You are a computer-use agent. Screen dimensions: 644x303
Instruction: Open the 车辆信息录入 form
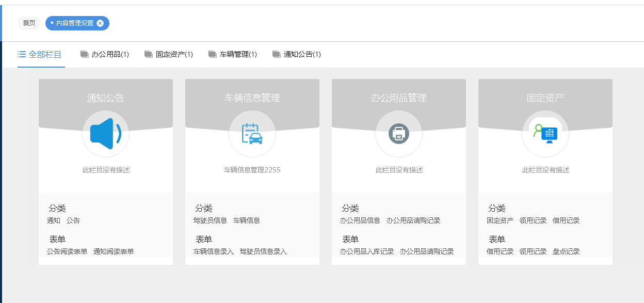pos(214,251)
